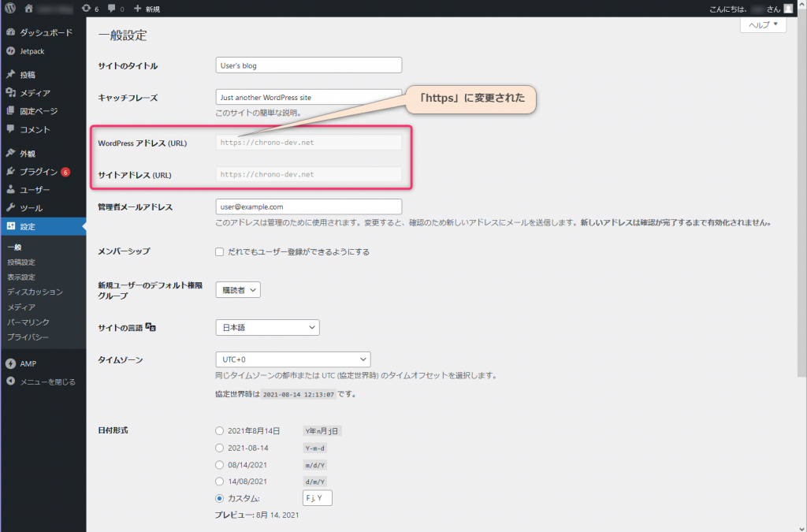Screen dimensions: 807x532
Task: Click 新規 in the admin bar
Action: pos(147,9)
